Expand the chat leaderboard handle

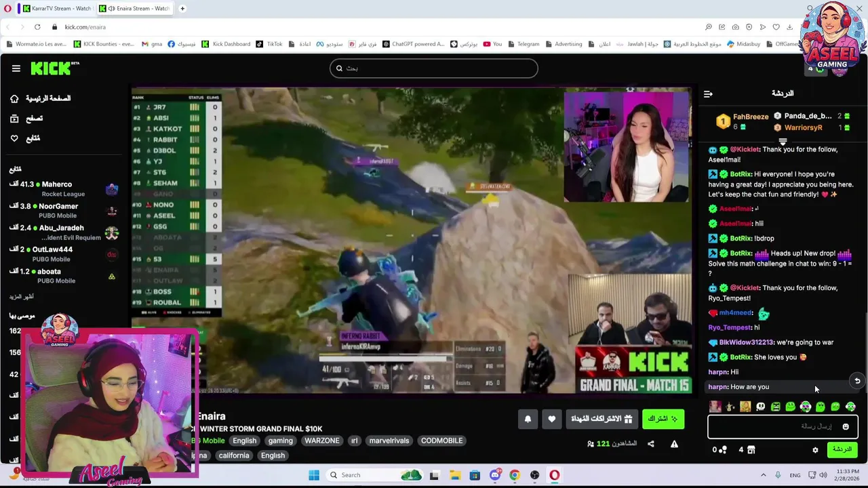783,142
